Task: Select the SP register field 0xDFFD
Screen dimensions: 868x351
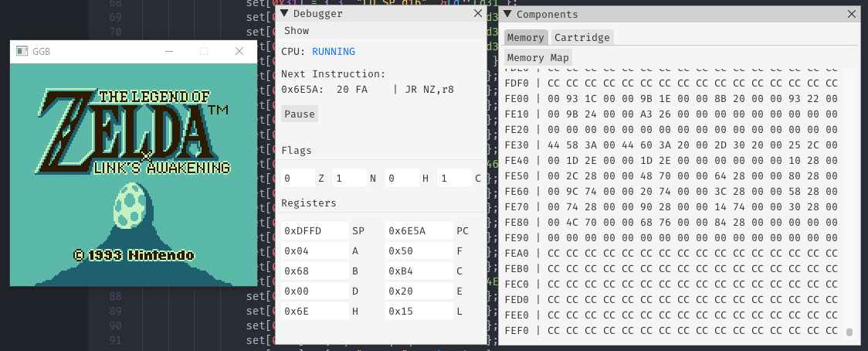Action: (x=315, y=230)
